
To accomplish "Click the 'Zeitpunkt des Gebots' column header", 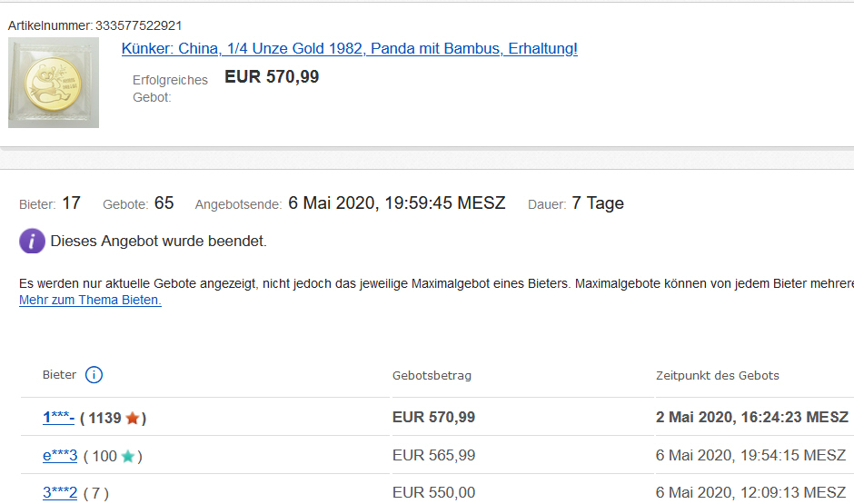I will click(x=717, y=375).
